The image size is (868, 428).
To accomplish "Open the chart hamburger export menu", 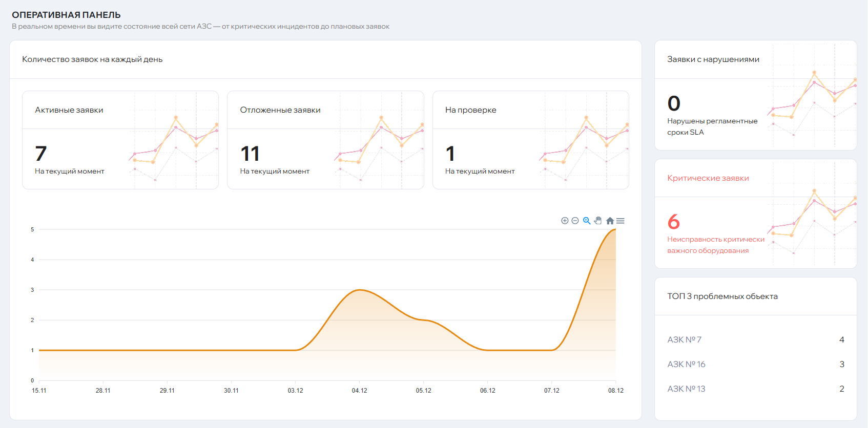I will tap(621, 221).
